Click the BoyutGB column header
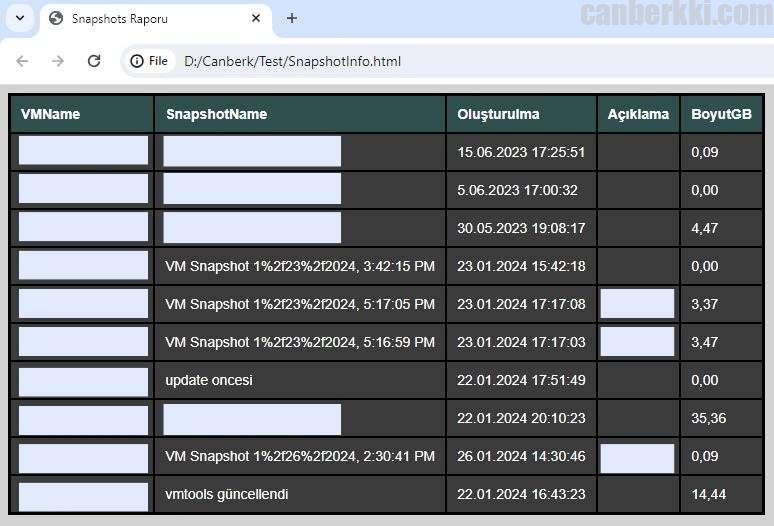 pos(721,114)
